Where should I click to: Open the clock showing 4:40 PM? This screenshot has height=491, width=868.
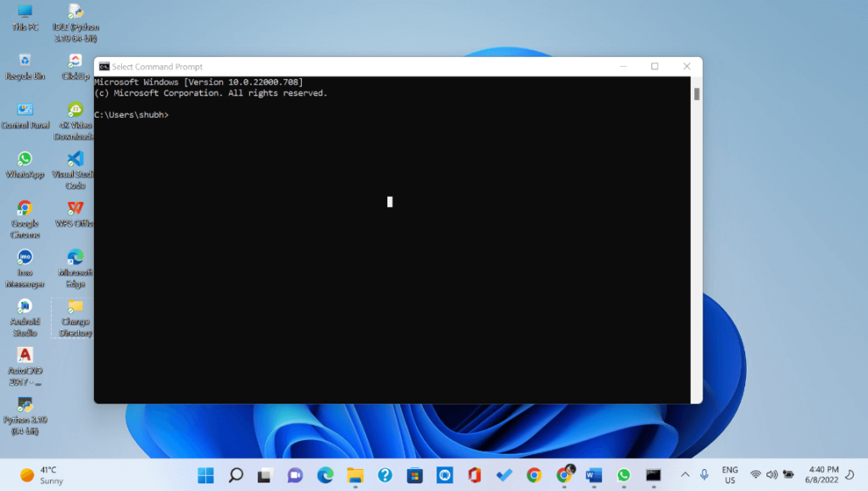click(x=821, y=475)
